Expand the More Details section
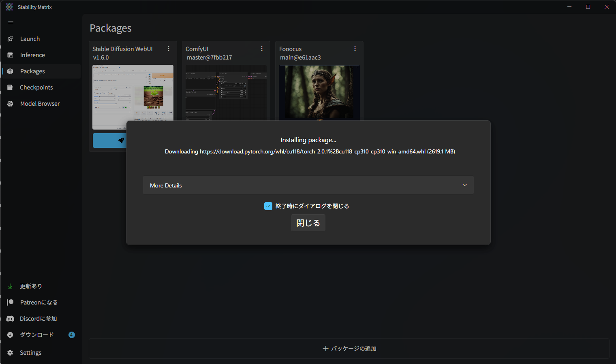Screen dimensions: 616x364 (308, 185)
